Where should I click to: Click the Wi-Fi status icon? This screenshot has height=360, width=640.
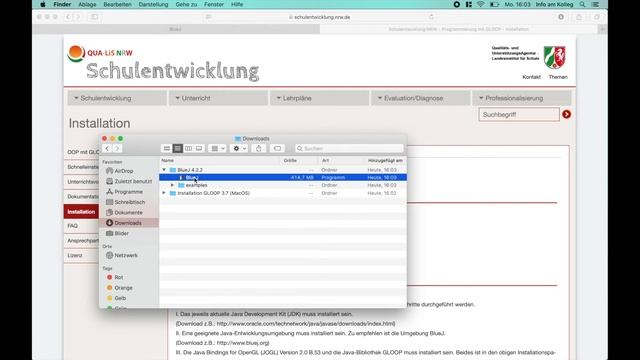(x=481, y=4)
